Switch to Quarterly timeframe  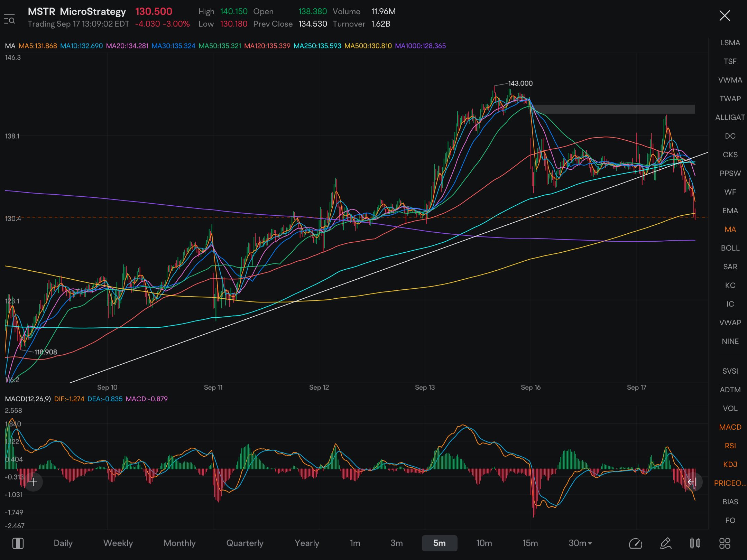tap(245, 543)
